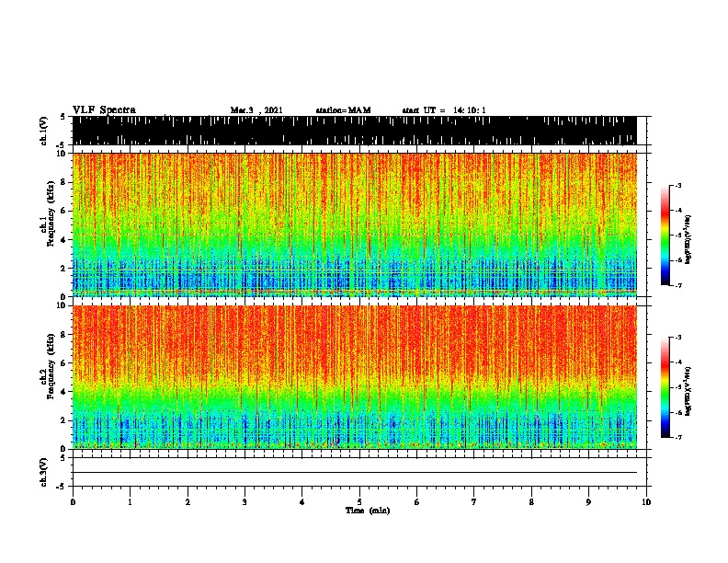The width and height of the screenshot is (728, 563).
Task: Click inside the ch.1 spectrogram plot
Action: (x=355, y=224)
